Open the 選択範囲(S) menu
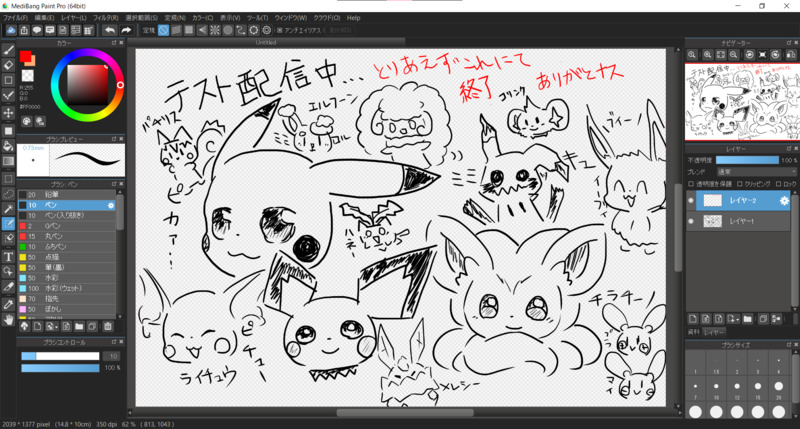Screen dimensions: 800x429 pyautogui.click(x=141, y=18)
